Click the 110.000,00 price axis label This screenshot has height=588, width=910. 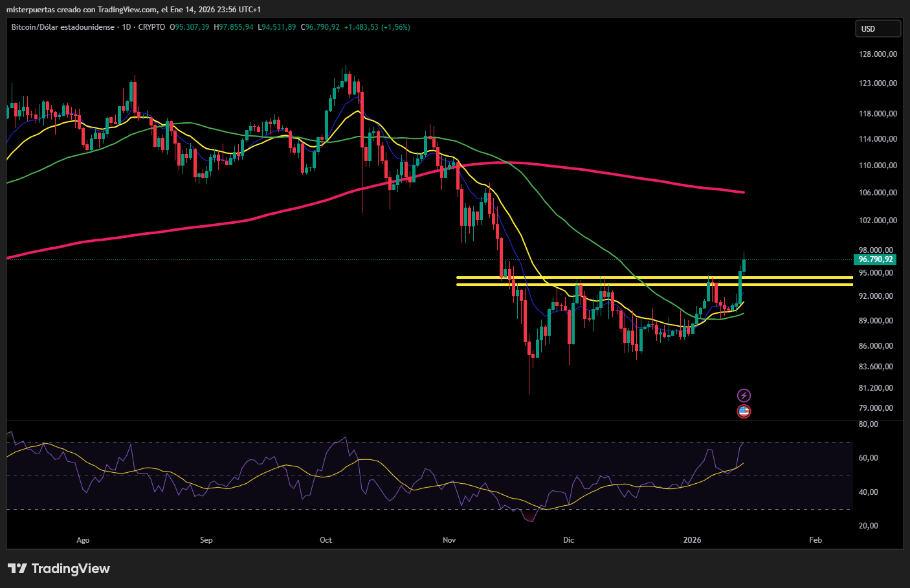[878, 166]
